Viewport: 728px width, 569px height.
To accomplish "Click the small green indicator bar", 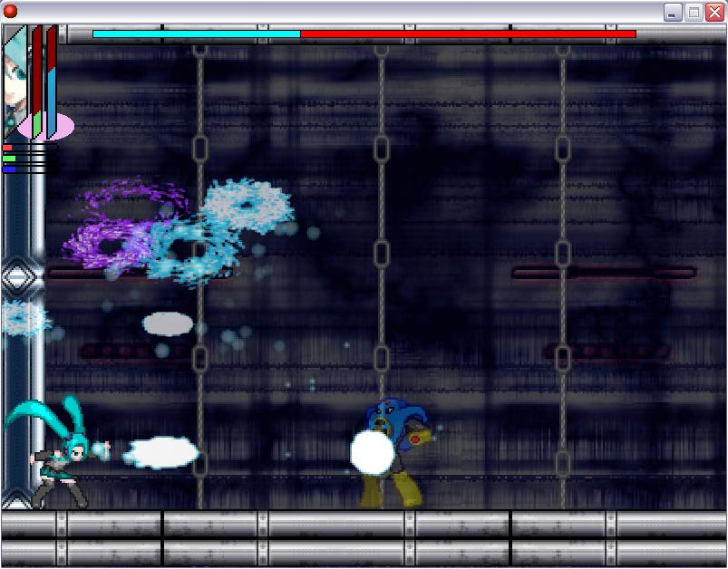I will 9,159.
